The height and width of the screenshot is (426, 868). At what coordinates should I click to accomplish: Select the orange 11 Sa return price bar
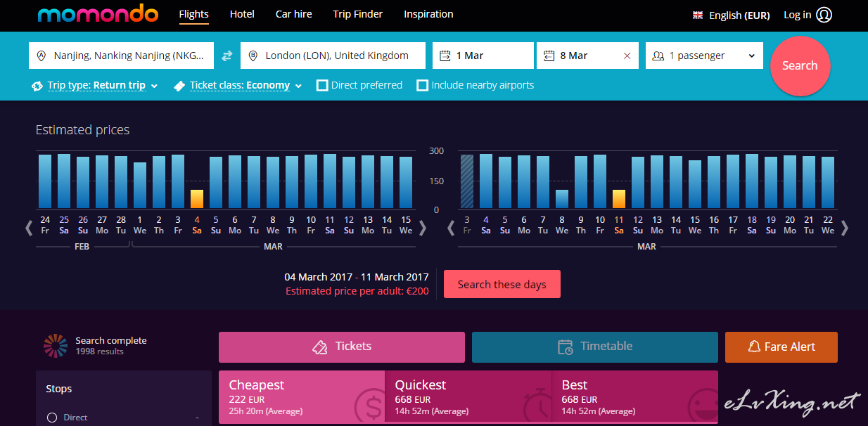point(619,199)
